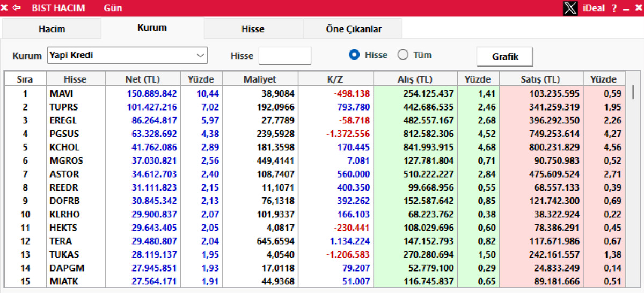This screenshot has height=293, width=644.
Task: Open the Öne Çıkanlar tab
Action: pos(354,29)
